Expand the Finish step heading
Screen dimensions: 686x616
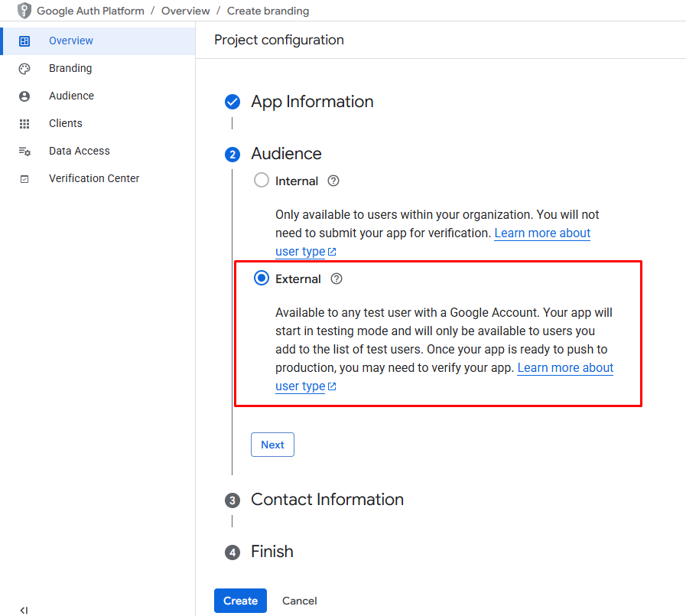pyautogui.click(x=271, y=552)
